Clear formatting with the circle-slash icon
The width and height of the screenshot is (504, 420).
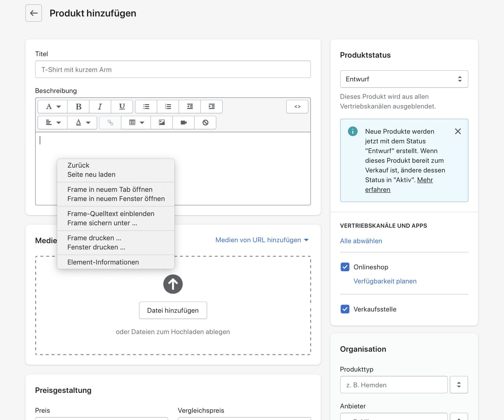[205, 123]
